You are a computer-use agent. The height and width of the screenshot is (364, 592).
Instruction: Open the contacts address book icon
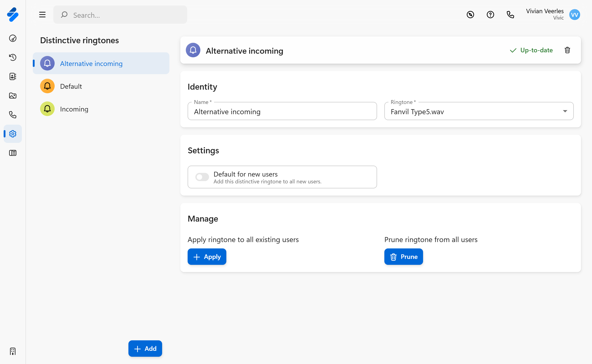[13, 76]
